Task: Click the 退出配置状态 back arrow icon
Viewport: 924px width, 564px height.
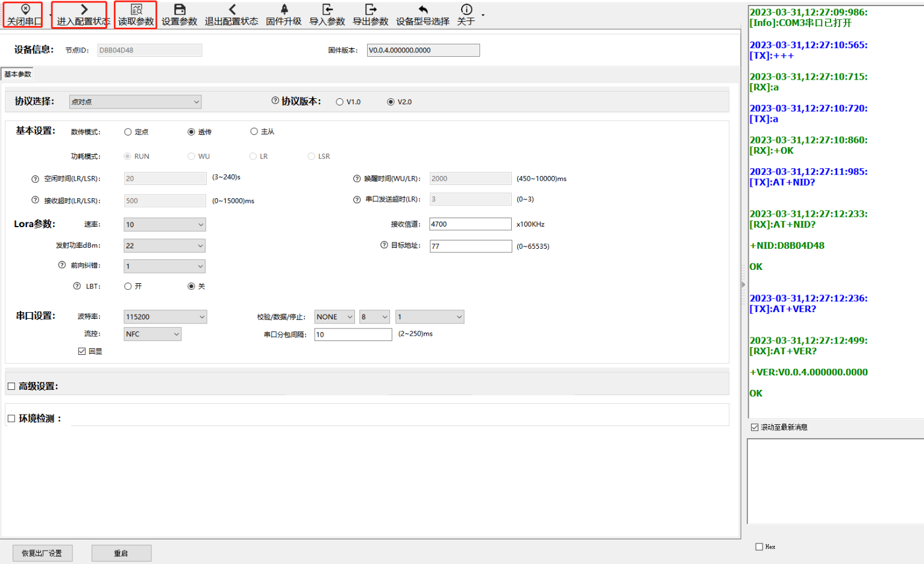Action: [x=232, y=10]
